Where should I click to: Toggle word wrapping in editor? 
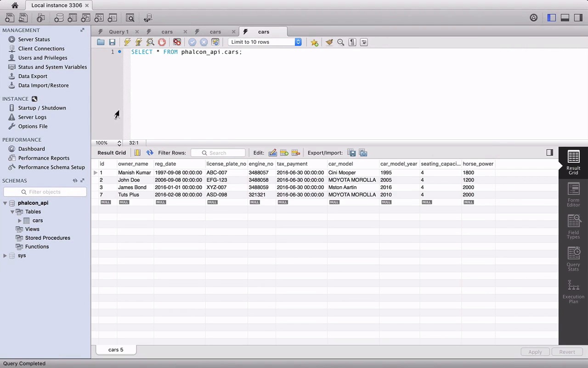tap(364, 42)
